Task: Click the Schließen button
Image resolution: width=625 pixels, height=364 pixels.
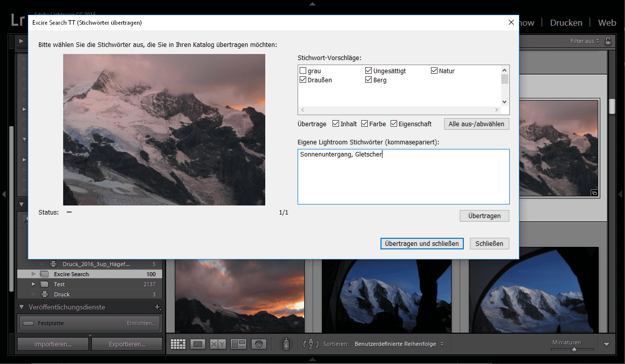Action: point(489,243)
